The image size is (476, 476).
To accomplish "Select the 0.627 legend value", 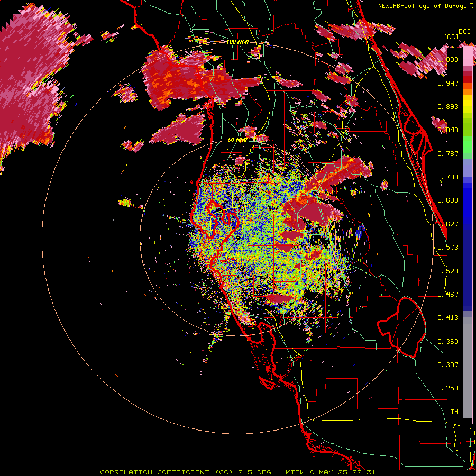I will [x=448, y=224].
